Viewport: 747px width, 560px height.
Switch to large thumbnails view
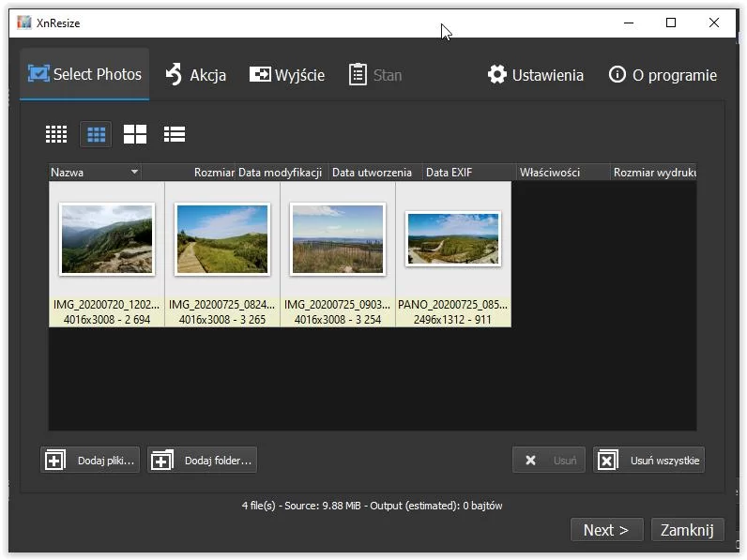pos(135,134)
